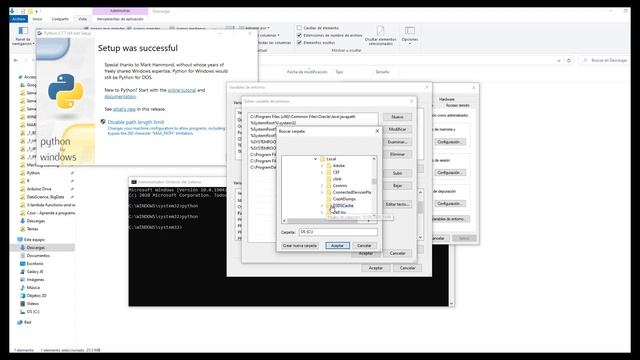
Task: Open the documentation link in Python setup
Action: coord(120,97)
